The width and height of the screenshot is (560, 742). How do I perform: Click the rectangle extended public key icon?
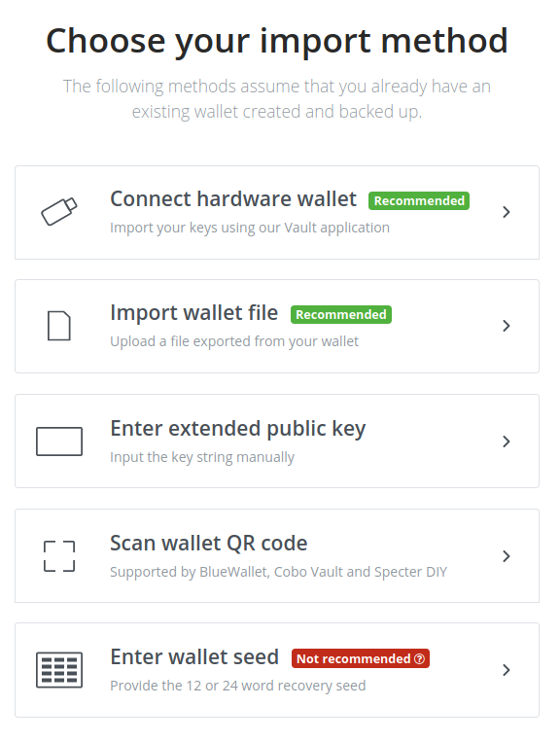(59, 442)
